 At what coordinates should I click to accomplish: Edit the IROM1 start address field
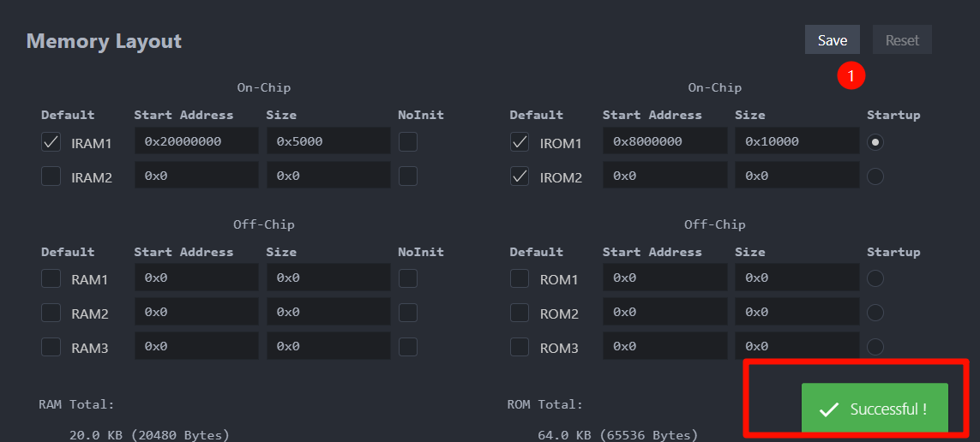(664, 141)
